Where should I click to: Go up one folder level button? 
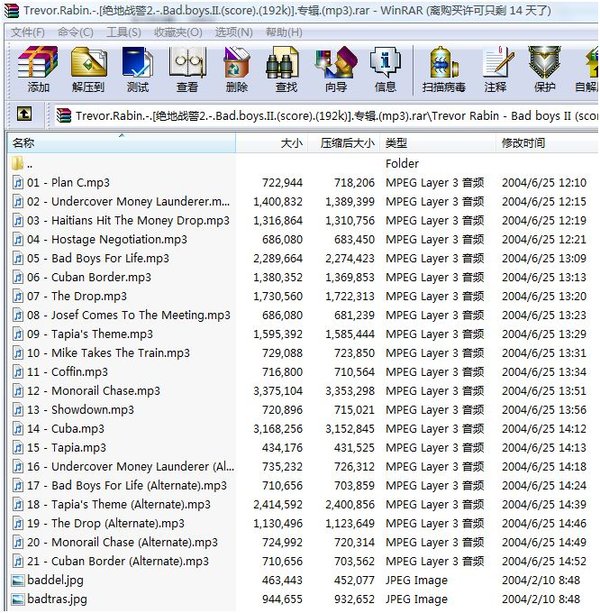click(x=24, y=115)
